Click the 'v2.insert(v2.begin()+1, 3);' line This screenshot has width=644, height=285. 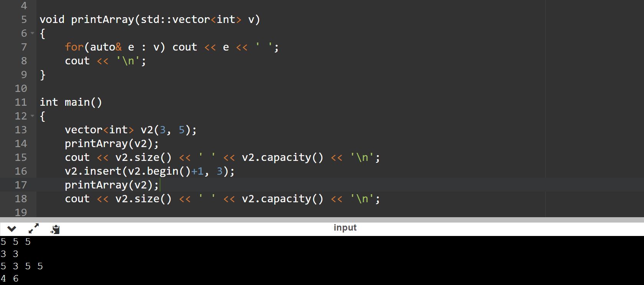coord(149,171)
